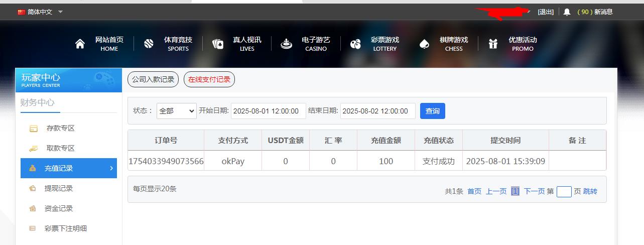The width and height of the screenshot is (644, 245).
Task: Click the 财务中心 section heading
Action: click(38, 102)
